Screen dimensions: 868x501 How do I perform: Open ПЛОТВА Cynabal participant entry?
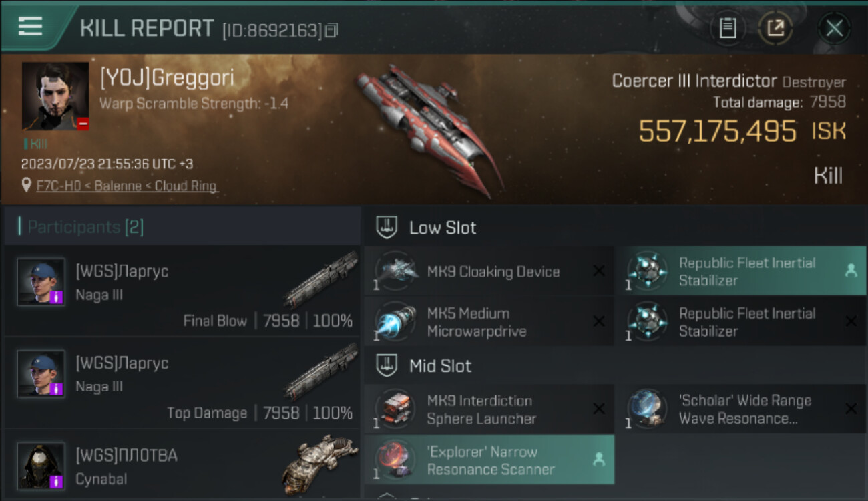tap(182, 464)
